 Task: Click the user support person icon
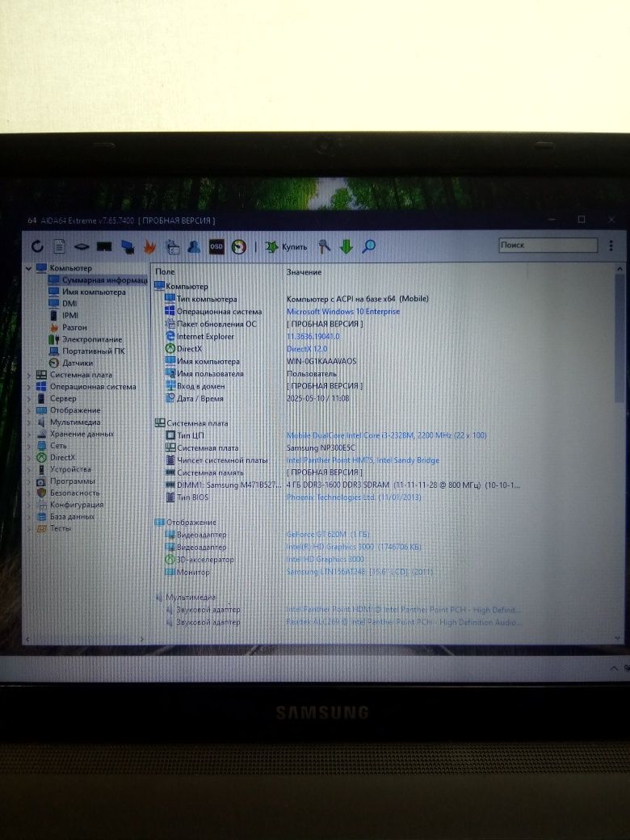194,246
